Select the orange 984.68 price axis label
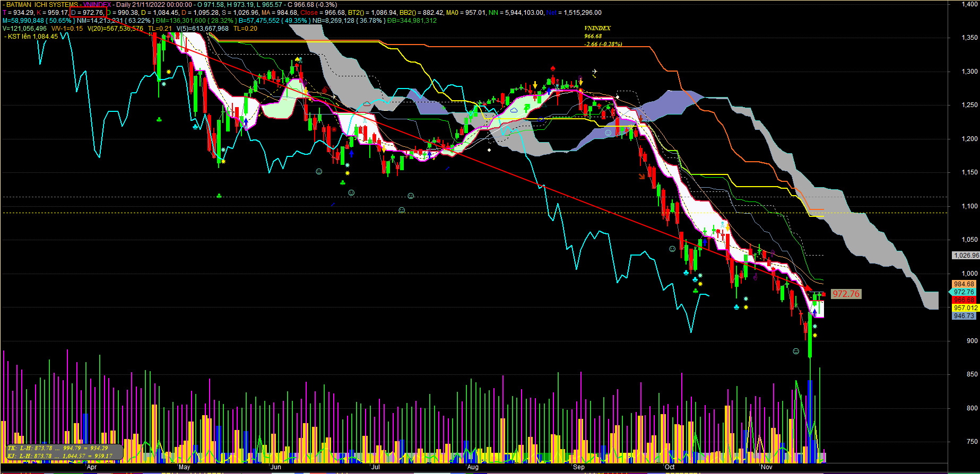 (964, 284)
